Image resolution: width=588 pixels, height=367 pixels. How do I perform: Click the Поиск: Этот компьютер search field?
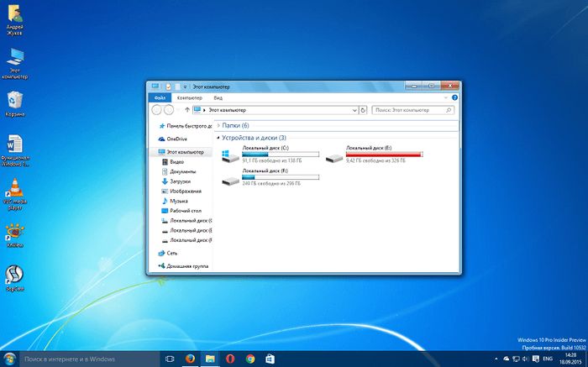click(x=412, y=109)
